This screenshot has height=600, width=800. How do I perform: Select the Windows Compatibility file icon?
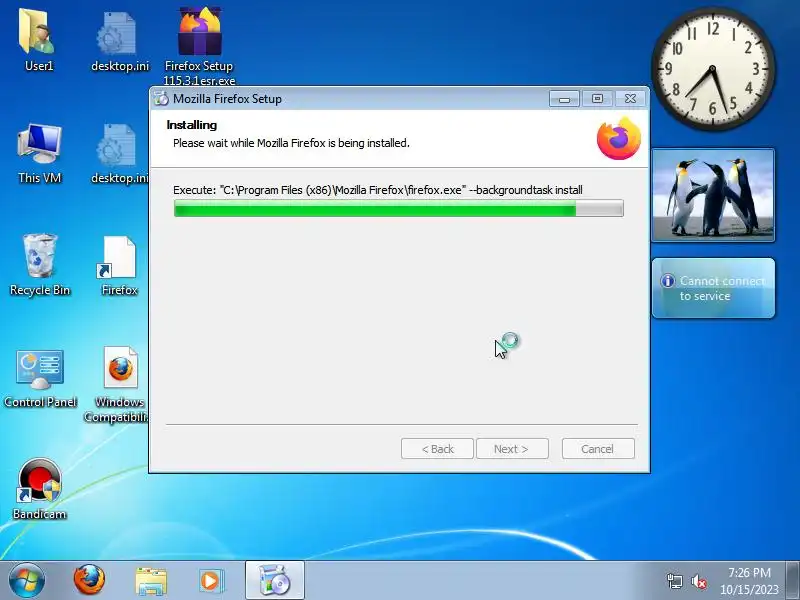117,384
